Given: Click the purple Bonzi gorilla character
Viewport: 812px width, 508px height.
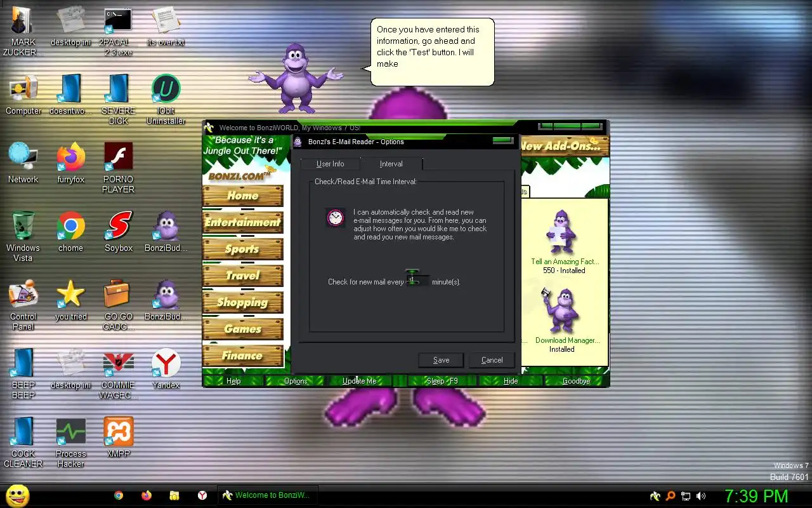Looking at the screenshot, I should coord(296,77).
